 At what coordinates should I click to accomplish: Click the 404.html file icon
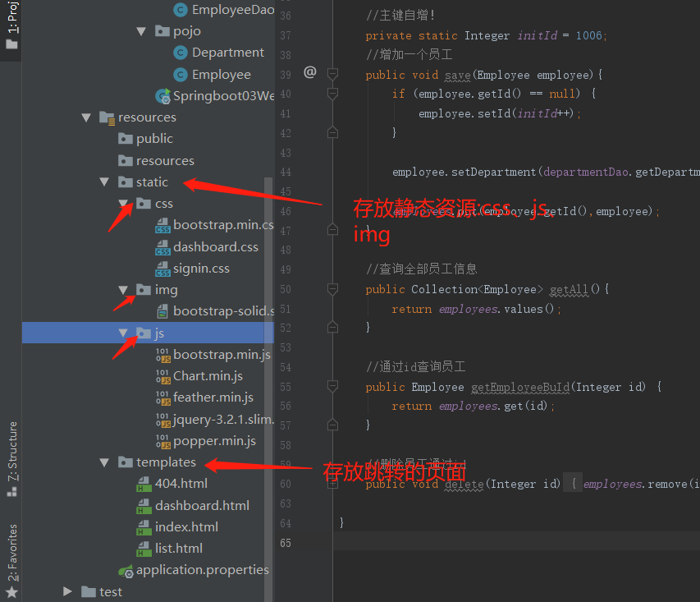pyautogui.click(x=144, y=484)
